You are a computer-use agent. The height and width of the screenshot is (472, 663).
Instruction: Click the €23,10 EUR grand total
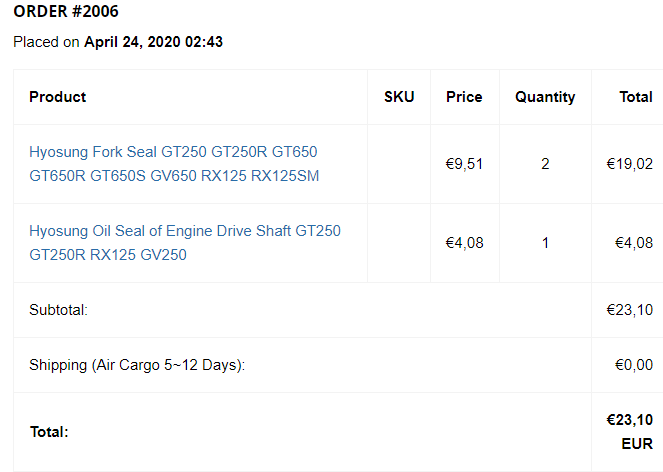point(630,431)
